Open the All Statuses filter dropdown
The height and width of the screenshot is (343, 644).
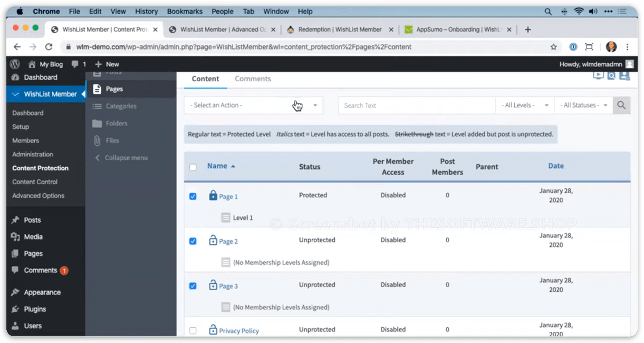point(584,106)
